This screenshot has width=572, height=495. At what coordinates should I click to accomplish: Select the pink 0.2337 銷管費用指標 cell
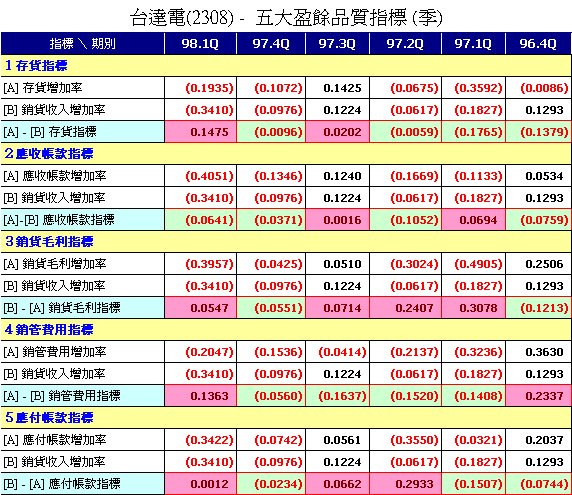[x=538, y=396]
